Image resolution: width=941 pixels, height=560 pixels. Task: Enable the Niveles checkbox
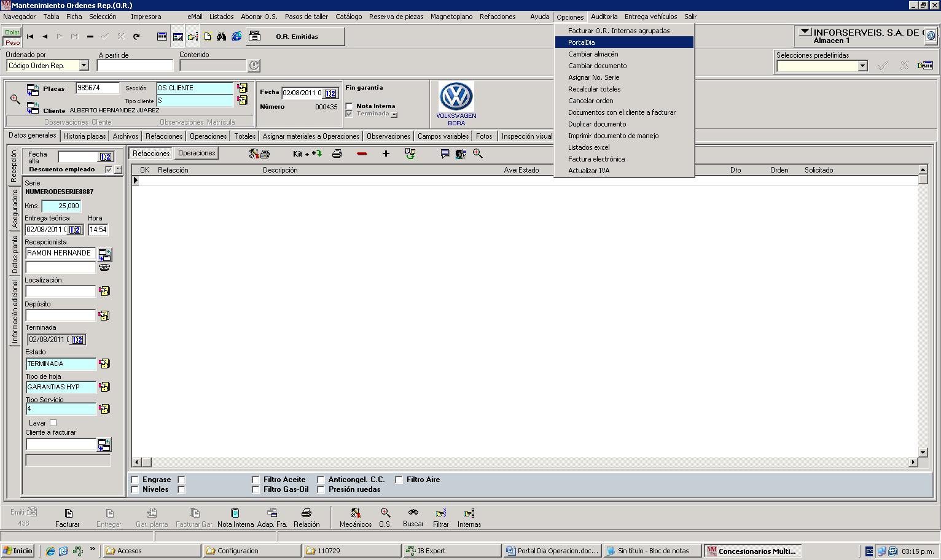pos(135,489)
